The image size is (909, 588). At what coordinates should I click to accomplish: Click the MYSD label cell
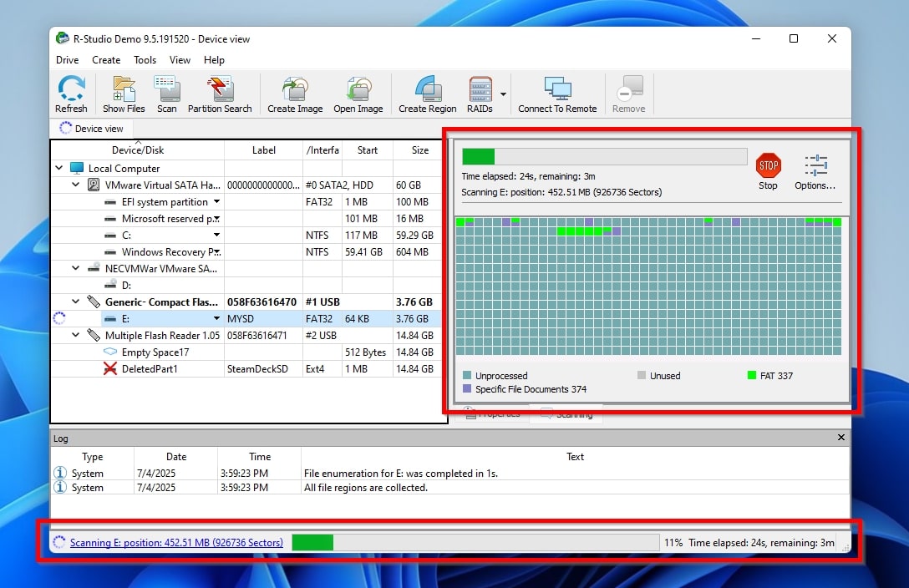[x=263, y=318]
